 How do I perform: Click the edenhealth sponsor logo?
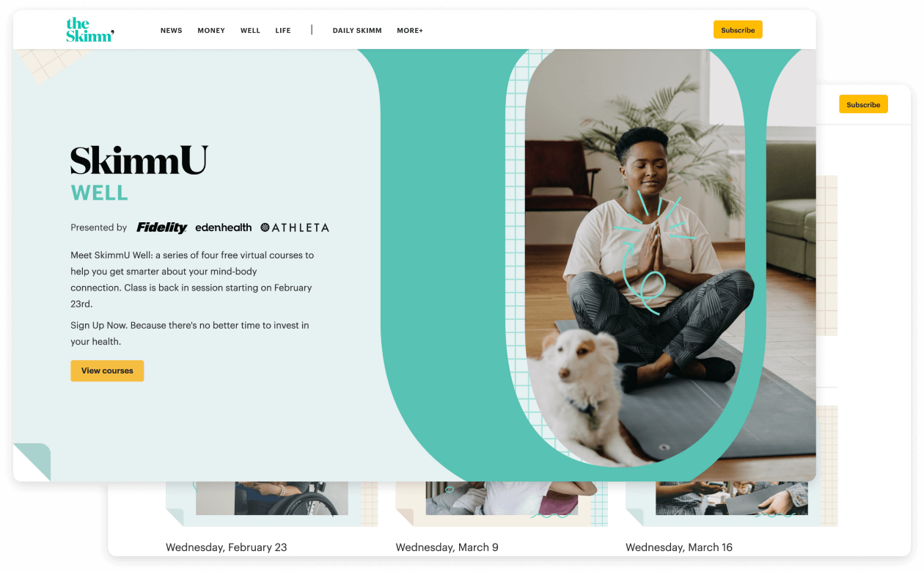(224, 227)
